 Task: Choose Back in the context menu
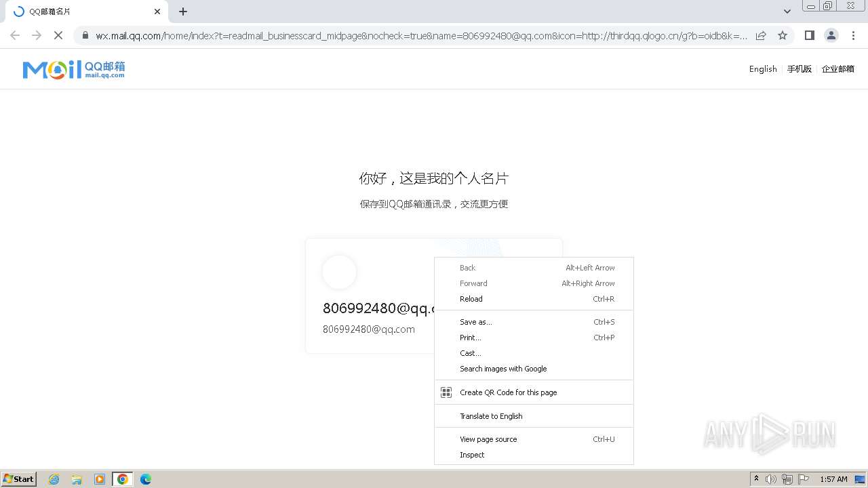coord(534,268)
